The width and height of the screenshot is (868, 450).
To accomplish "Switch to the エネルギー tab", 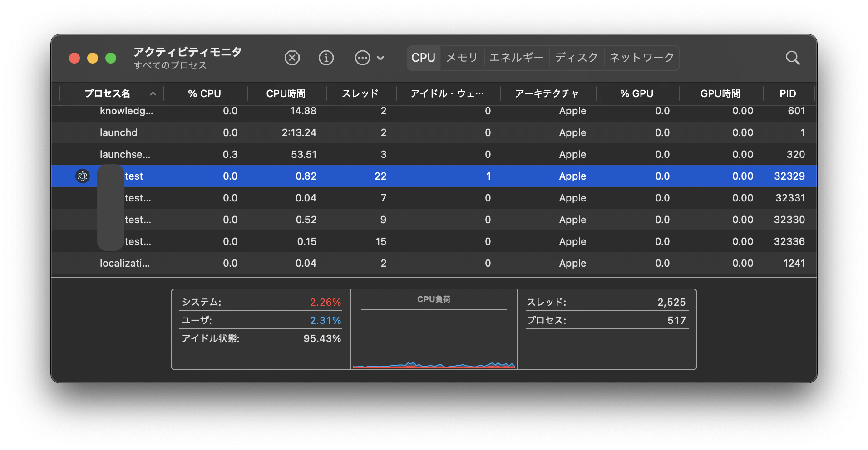I will (x=517, y=58).
